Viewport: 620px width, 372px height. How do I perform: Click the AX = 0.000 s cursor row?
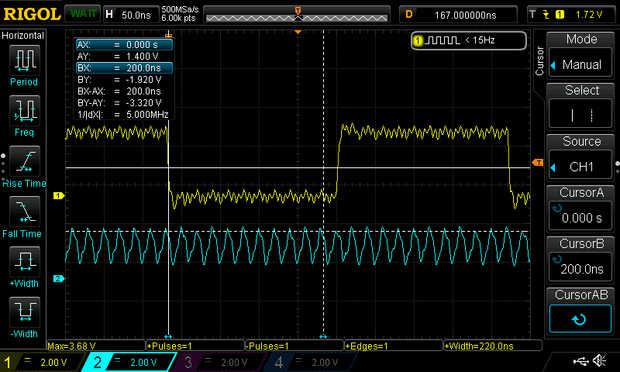[124, 45]
